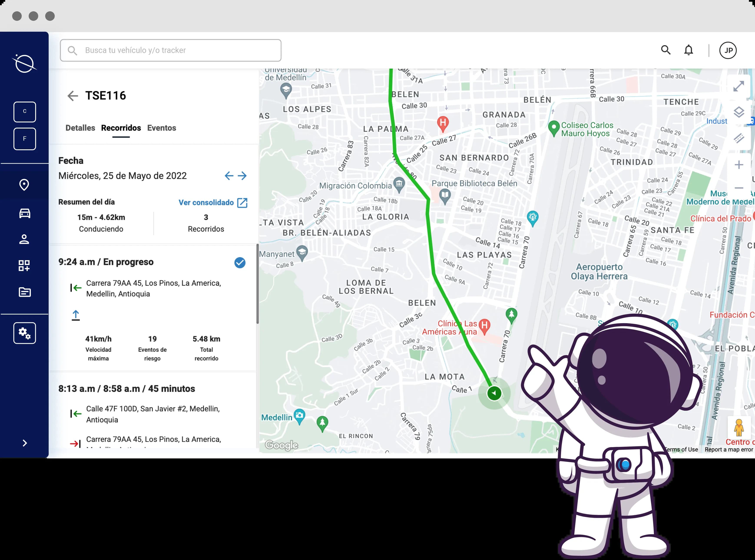Open the location pin map section
The image size is (755, 560).
pyautogui.click(x=24, y=185)
